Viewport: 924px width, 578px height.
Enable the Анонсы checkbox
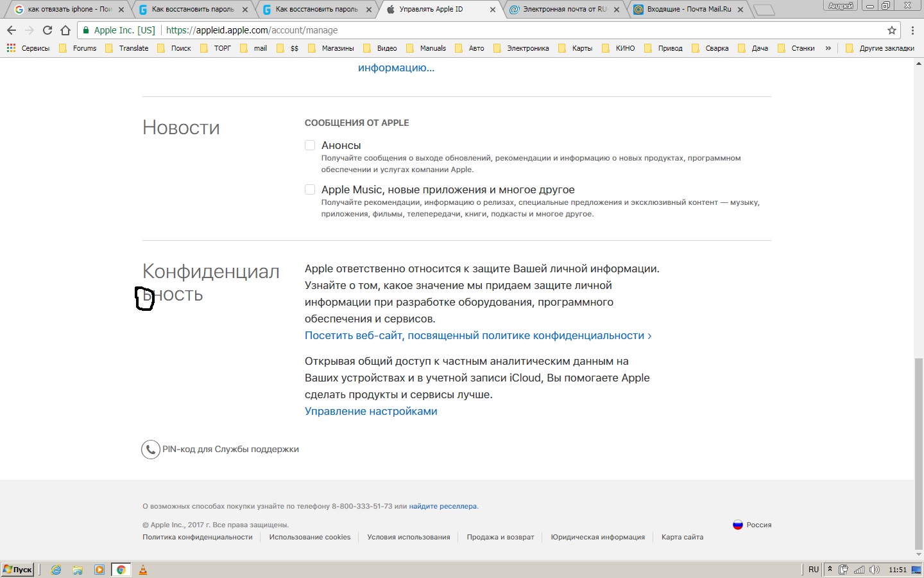[x=310, y=145]
